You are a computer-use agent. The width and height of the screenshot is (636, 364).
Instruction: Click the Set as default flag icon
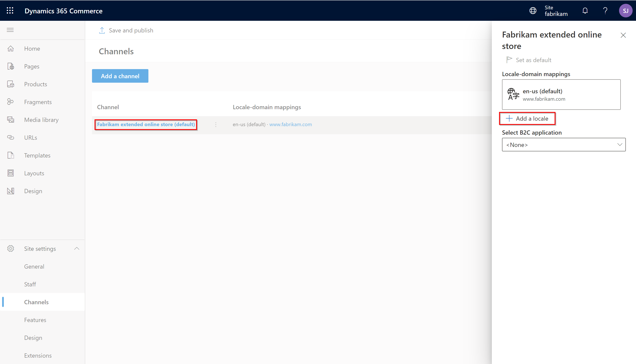508,60
